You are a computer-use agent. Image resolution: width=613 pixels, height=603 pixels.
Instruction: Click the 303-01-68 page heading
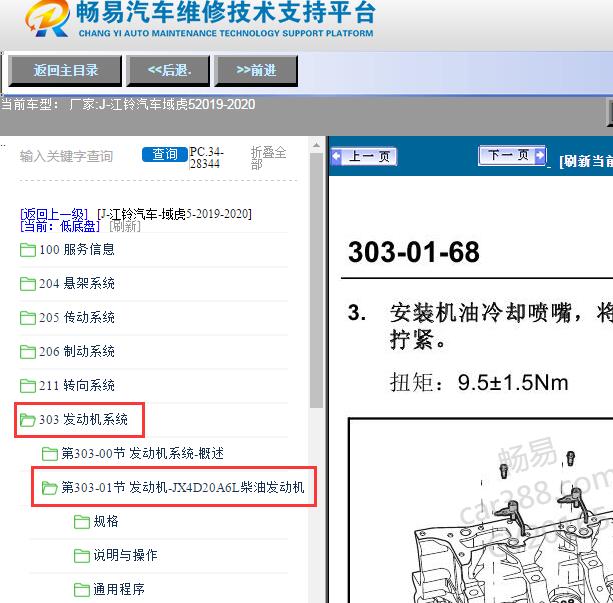click(414, 252)
